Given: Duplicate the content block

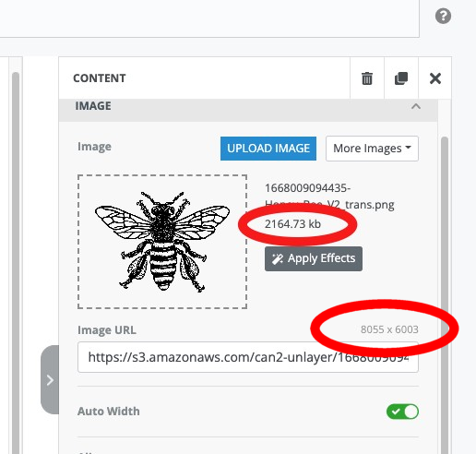Looking at the screenshot, I should [x=401, y=78].
